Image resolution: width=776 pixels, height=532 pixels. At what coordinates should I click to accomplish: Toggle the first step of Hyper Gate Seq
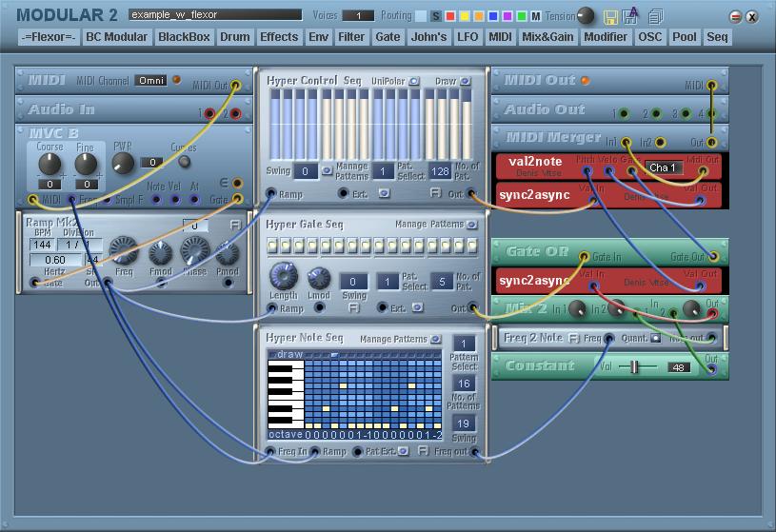[x=273, y=246]
